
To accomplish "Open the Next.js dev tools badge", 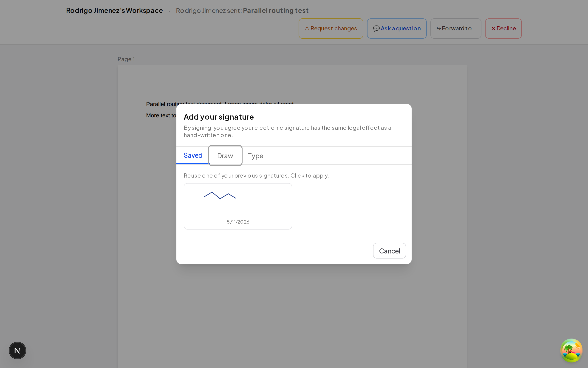I will pos(17,351).
